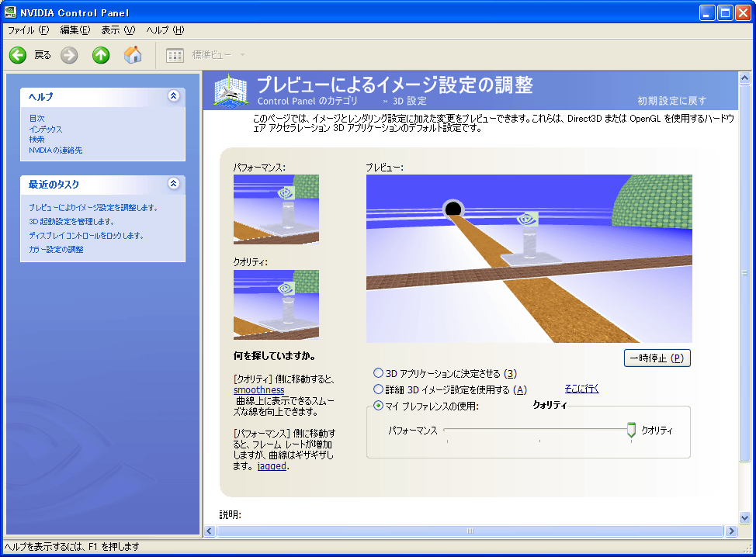
Task: Collapse the 最近のタスク panel chevron
Action: 174,184
